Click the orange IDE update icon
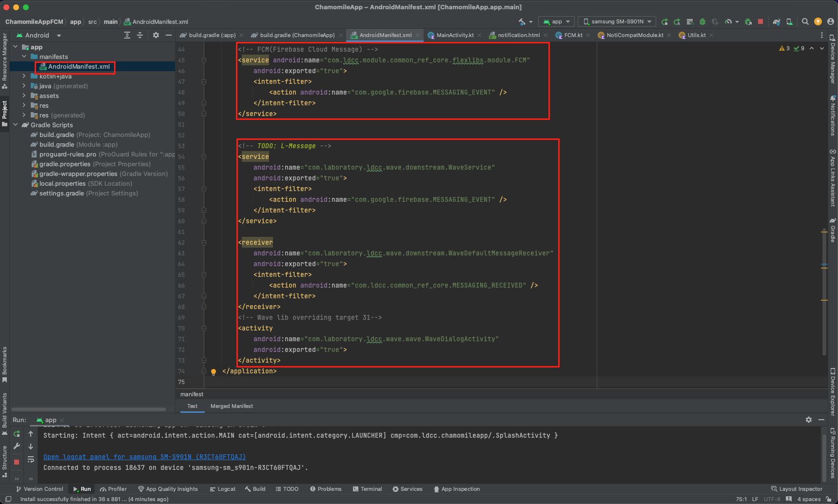Screen dimensions: 838x504 [818, 21]
